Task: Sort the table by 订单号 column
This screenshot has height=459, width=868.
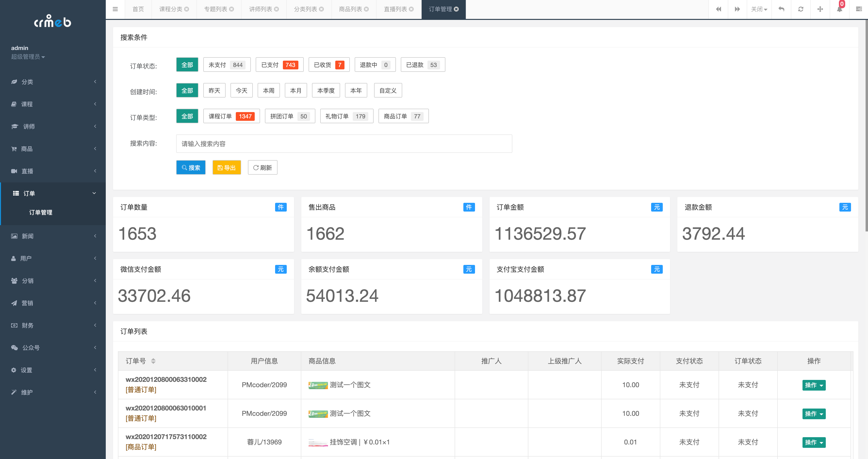Action: [153, 361]
